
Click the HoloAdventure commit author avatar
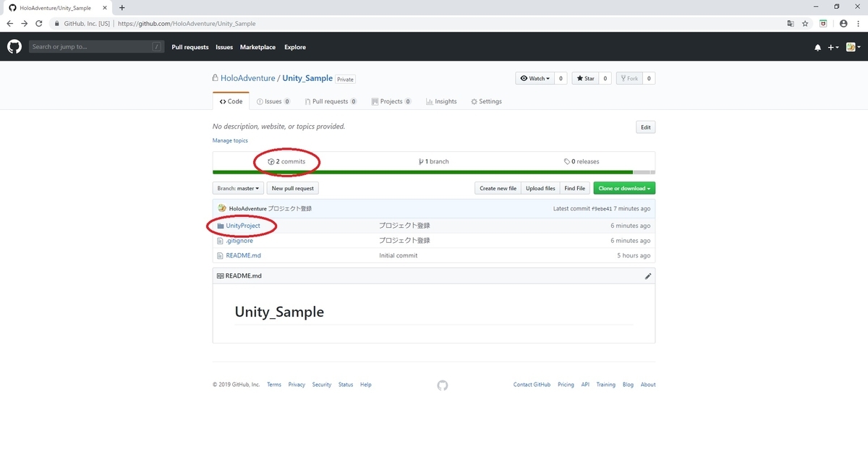222,208
